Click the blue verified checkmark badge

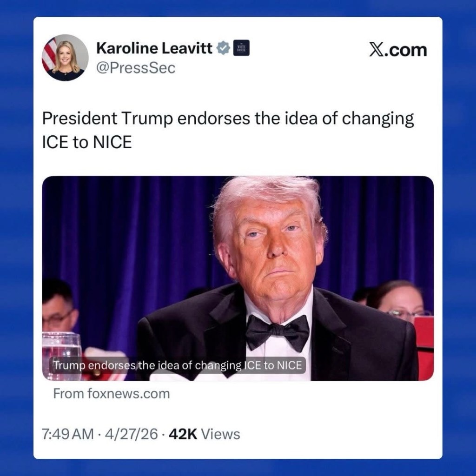click(x=224, y=48)
